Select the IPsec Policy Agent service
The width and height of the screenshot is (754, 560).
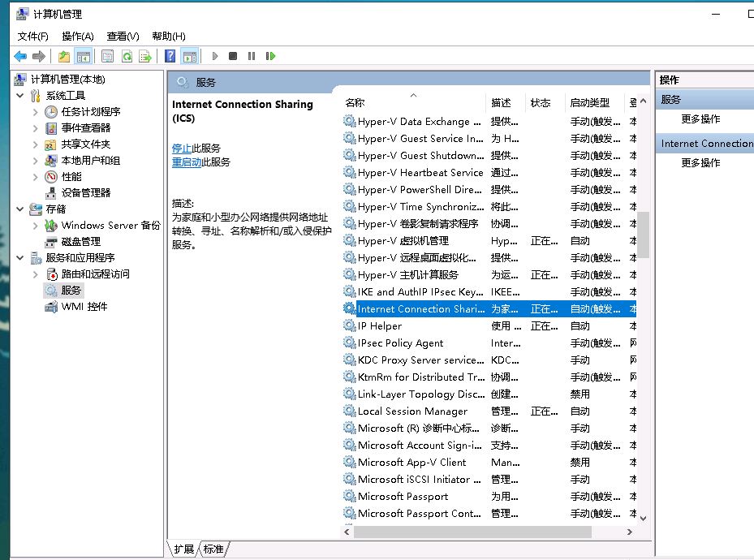coord(489,343)
